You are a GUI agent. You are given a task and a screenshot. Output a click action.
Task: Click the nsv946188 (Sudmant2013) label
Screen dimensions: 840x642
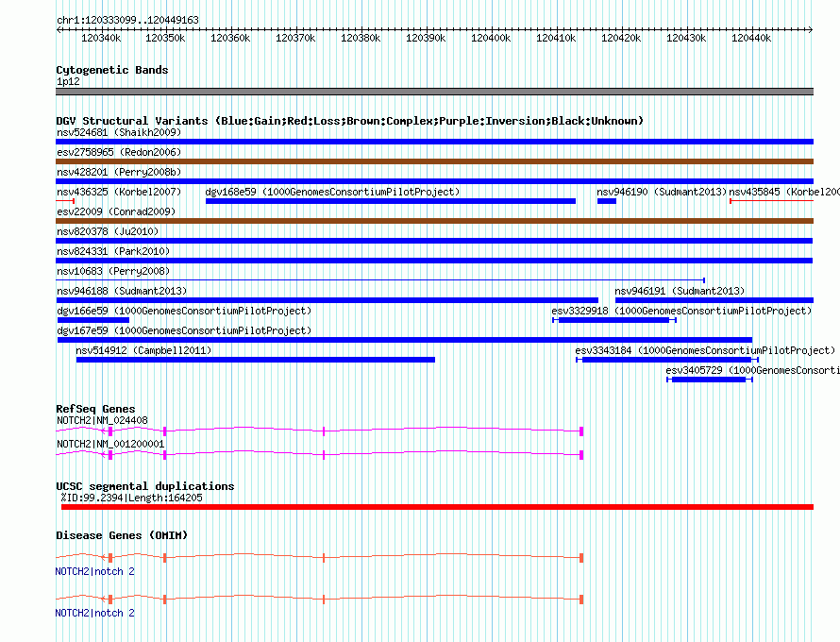pos(122,291)
